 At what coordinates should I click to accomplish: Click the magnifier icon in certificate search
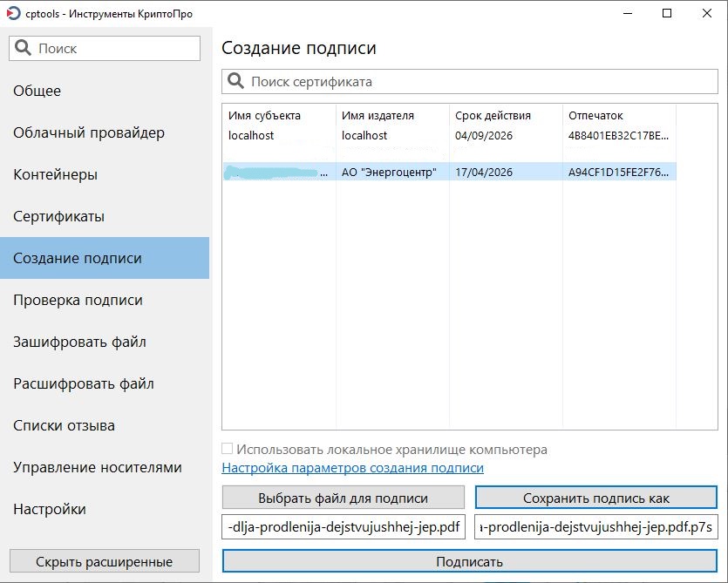235,82
